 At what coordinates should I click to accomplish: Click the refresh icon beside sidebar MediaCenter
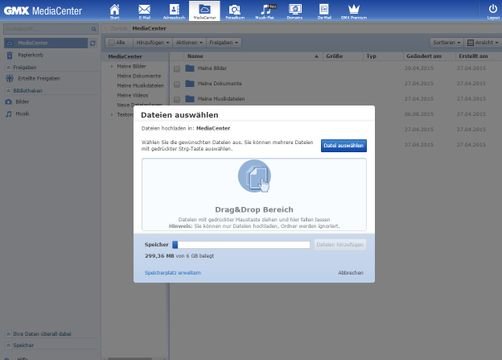93,43
